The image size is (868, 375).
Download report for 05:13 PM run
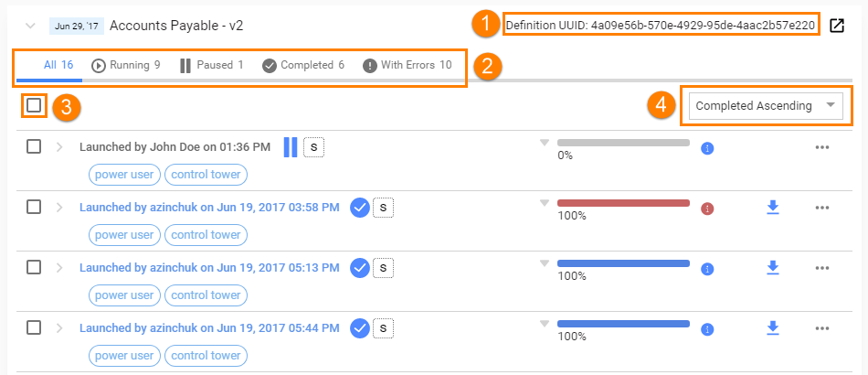(x=773, y=268)
